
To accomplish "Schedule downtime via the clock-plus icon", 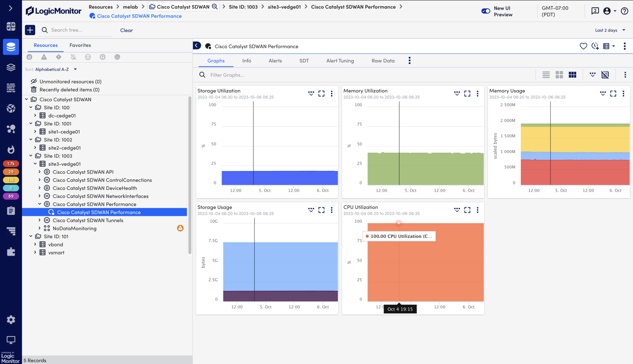I will pos(595,46).
